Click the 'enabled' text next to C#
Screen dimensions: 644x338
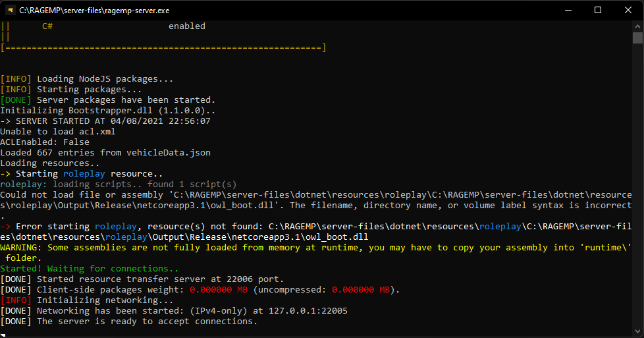[187, 26]
